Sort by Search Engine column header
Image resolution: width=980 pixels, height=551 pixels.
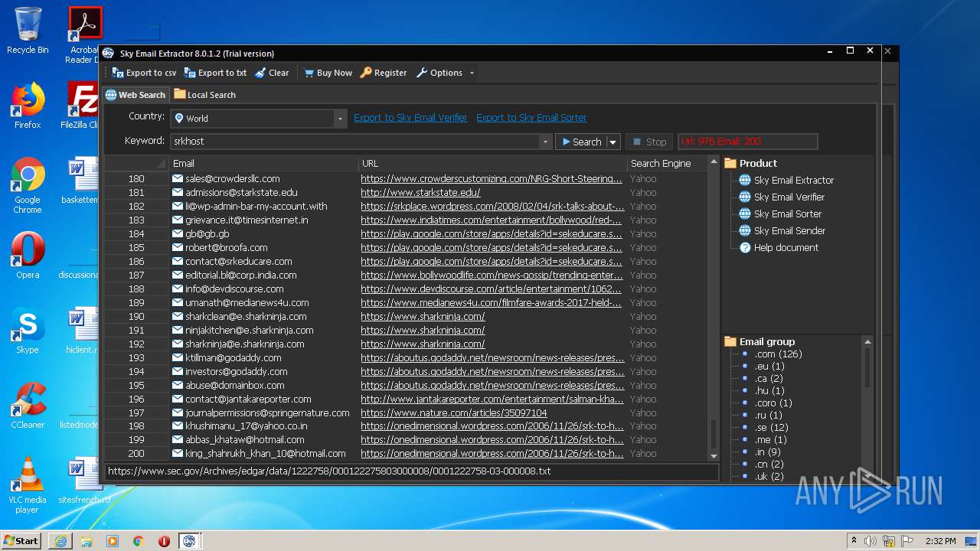(x=667, y=163)
